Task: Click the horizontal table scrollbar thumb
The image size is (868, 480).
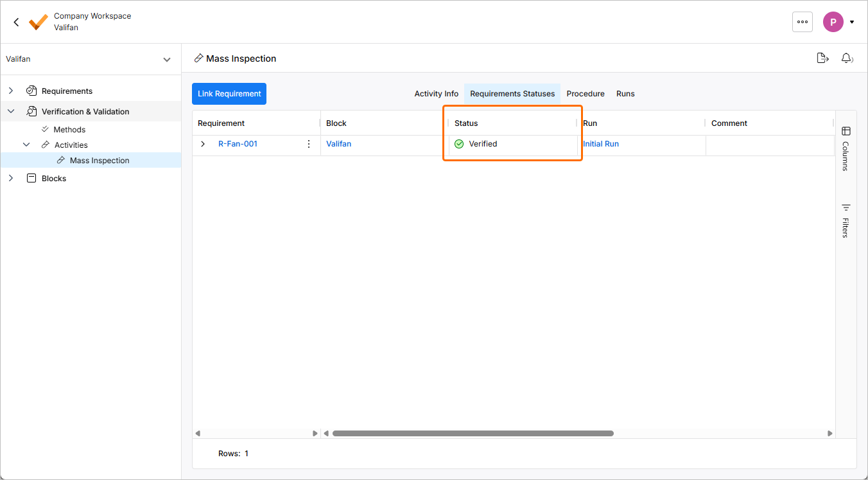Action: [473, 434]
